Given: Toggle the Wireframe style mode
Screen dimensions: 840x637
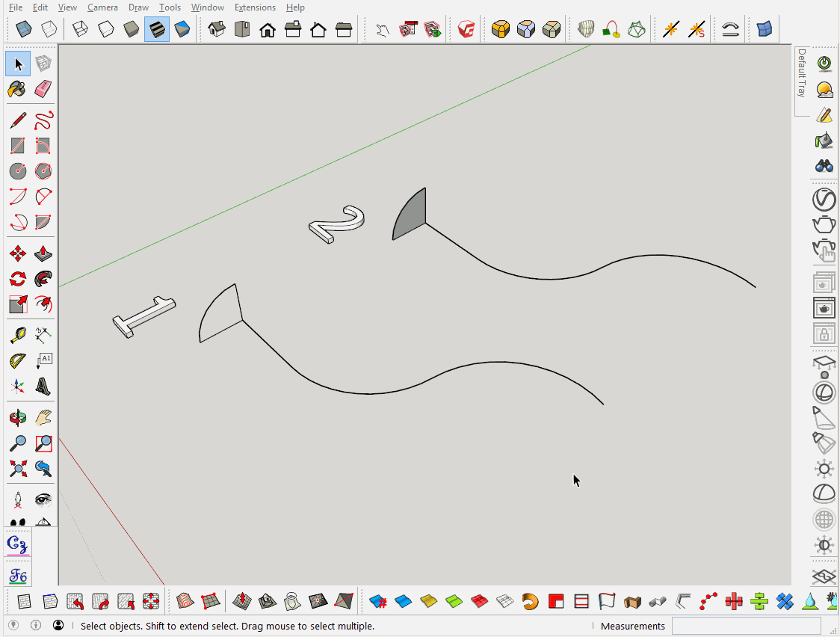Looking at the screenshot, I should tap(80, 29).
